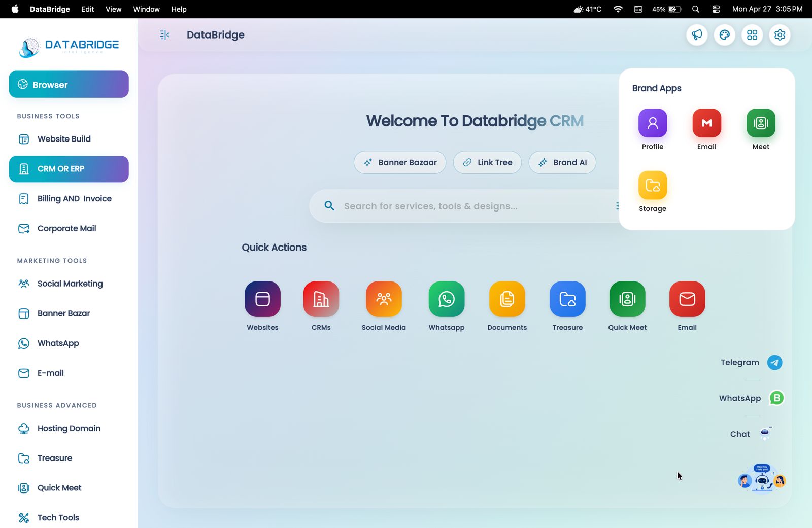Go to Website Build in sidebar
Image resolution: width=812 pixels, height=528 pixels.
(69, 139)
